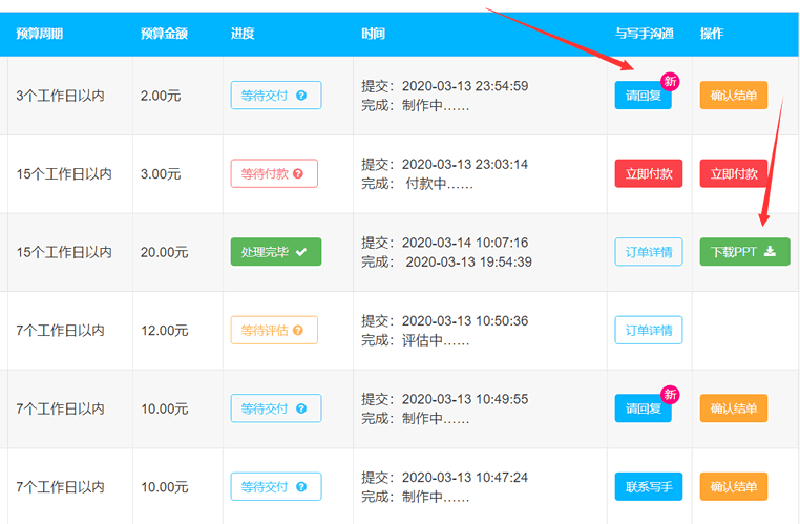Image resolution: width=800 pixels, height=524 pixels.
Task: Click 确认结单 on the 10:47:24 order
Action: (733, 487)
